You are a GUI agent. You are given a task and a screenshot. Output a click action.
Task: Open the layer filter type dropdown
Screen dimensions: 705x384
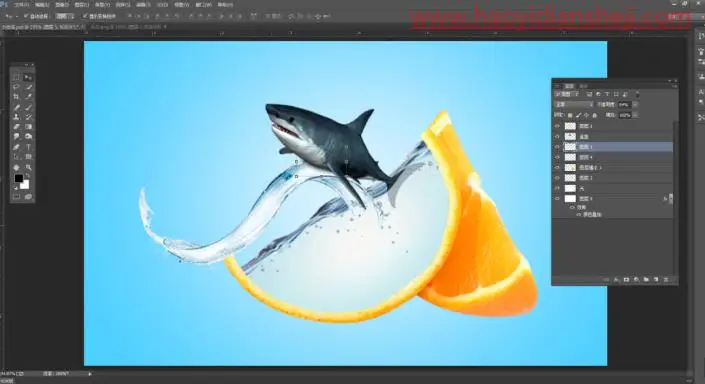tap(568, 94)
